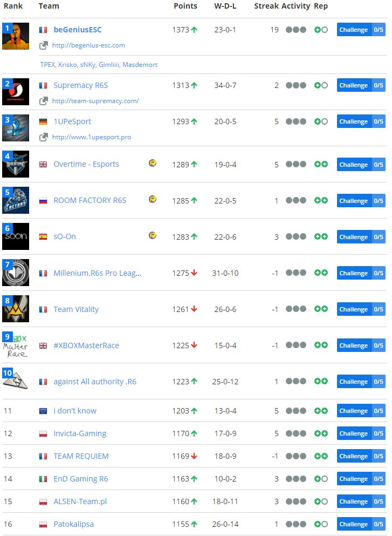Click the Streak column header

267,6
